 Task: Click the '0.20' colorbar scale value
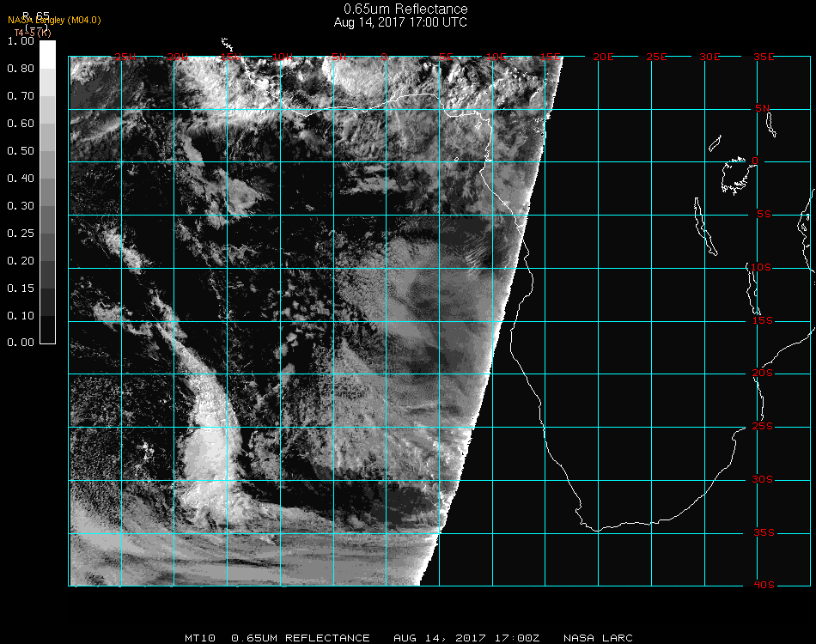(21, 261)
